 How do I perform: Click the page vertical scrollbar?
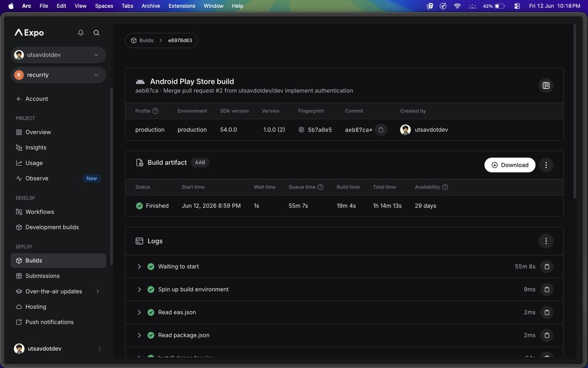[575, 111]
